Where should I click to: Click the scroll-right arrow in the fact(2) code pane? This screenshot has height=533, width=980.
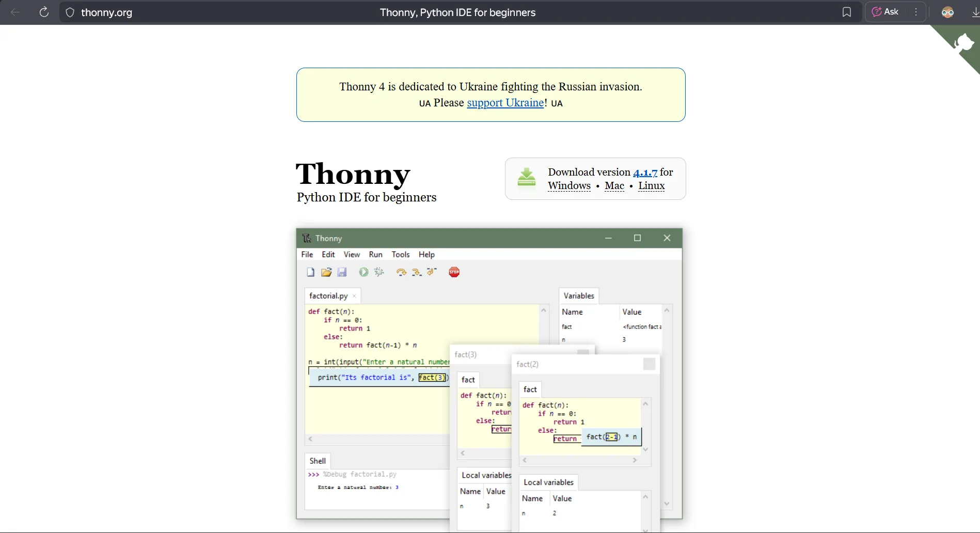pos(635,460)
